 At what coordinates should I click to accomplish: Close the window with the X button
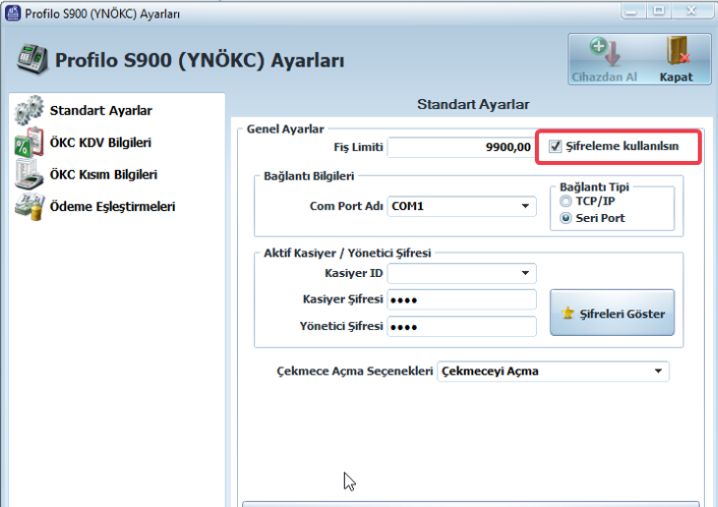pos(691,11)
